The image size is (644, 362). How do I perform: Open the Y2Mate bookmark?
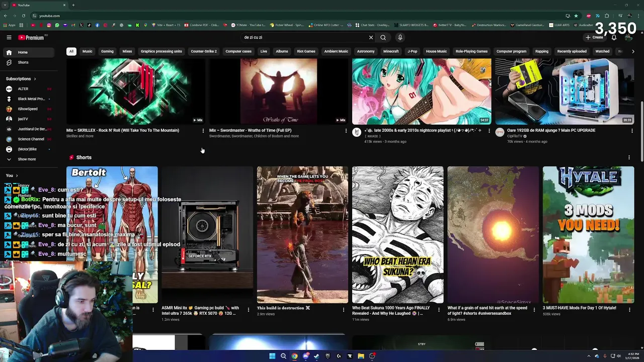pyautogui.click(x=247, y=25)
